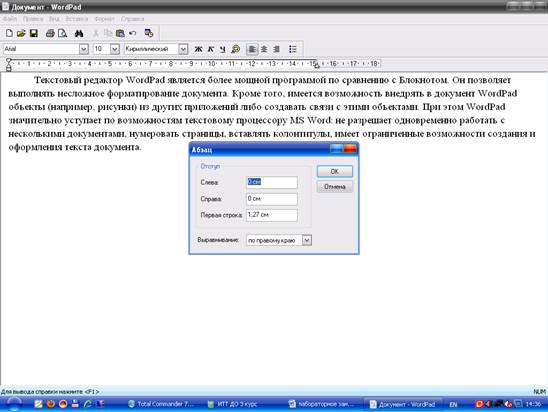Viewport: 548px width, 412px height.
Task: Open the Arial font name dropdown
Action: 84,49
